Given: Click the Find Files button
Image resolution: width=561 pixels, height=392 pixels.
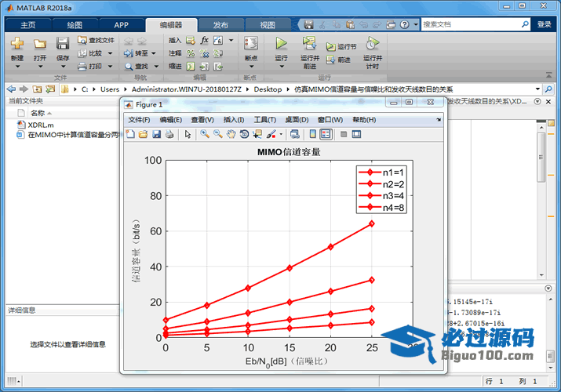Looking at the screenshot, I should pos(96,40).
